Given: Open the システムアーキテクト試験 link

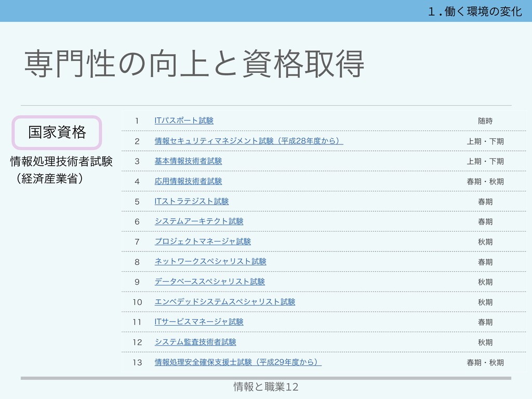Looking at the screenshot, I should [199, 221].
